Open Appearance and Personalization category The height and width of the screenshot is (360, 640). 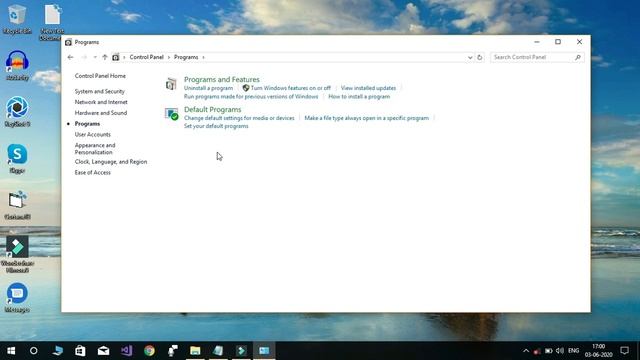pyautogui.click(x=95, y=149)
